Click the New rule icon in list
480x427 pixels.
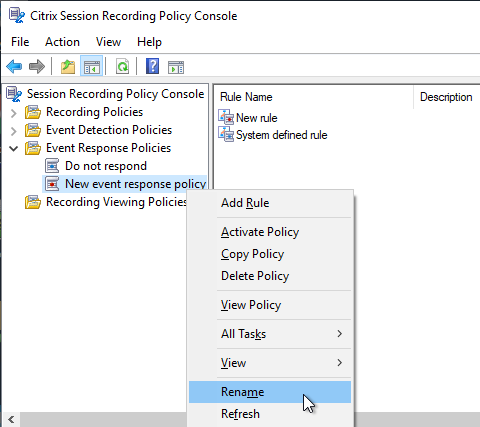[226, 117]
